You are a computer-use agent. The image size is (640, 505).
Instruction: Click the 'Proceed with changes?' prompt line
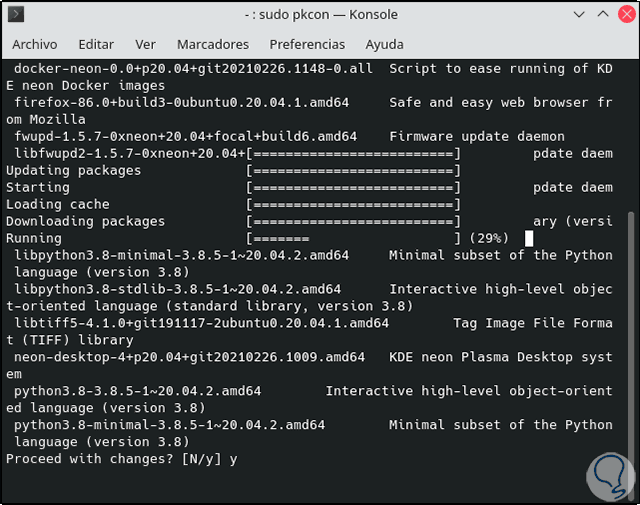click(122, 459)
